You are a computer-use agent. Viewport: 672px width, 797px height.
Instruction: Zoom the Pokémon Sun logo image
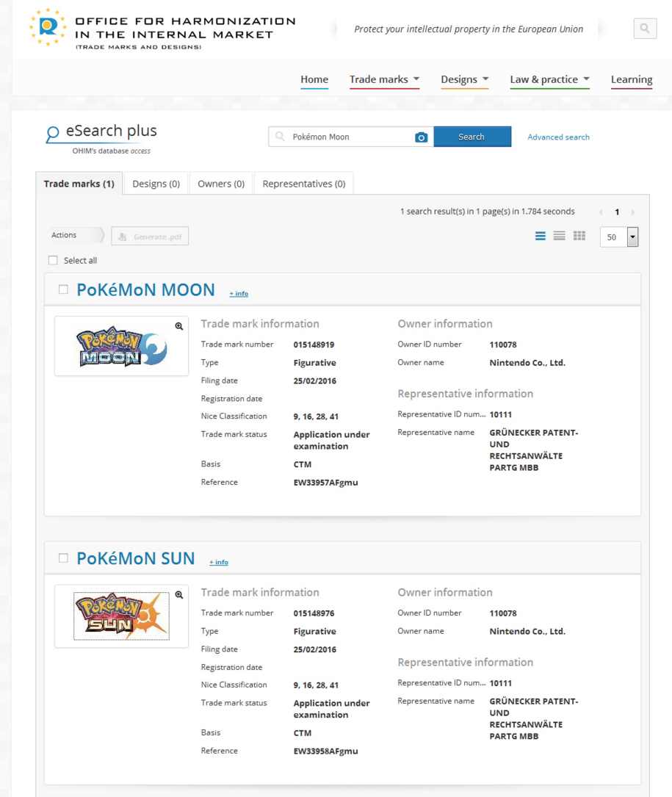[179, 595]
